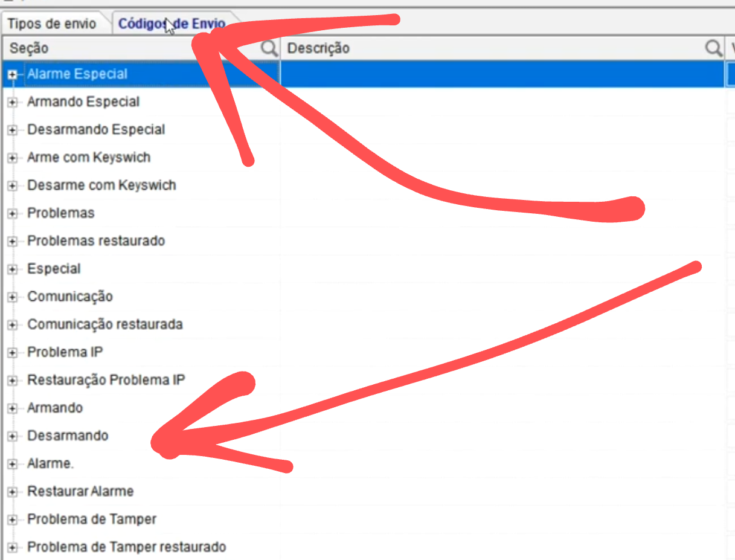Click the search icon in Descrição header

(x=714, y=48)
